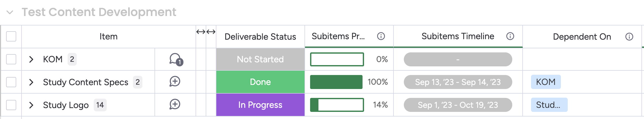Viewport: 644px width, 119px height.
Task: Add an update to Study Content Specs
Action: tap(175, 82)
